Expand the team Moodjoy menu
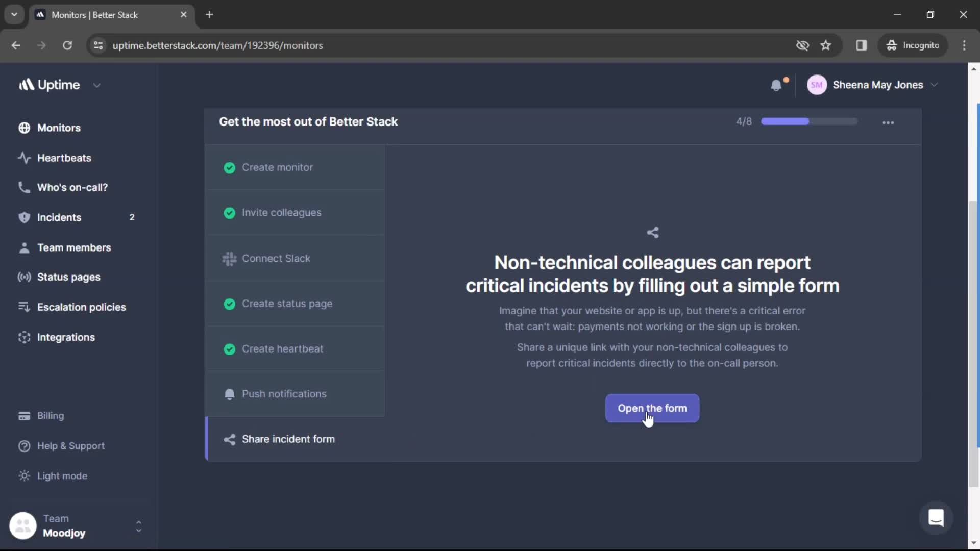The height and width of the screenshot is (551, 980). 137,525
